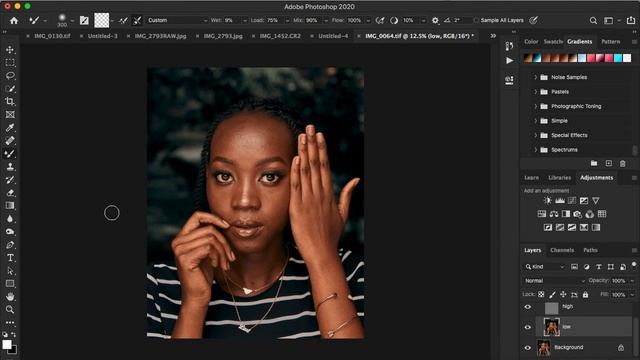Switch to the Channels tab
The width and height of the screenshot is (640, 360).
point(562,250)
